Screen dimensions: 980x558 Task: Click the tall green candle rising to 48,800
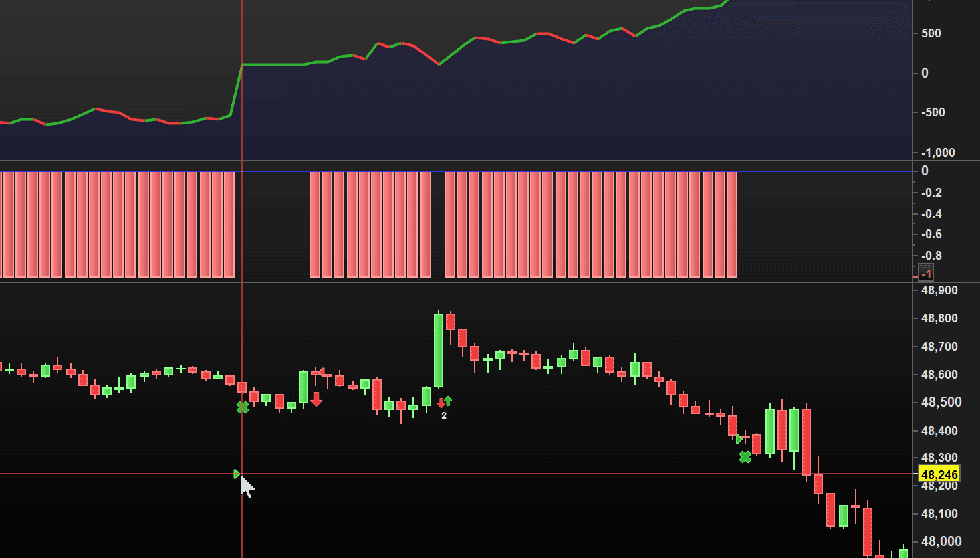[x=439, y=351]
